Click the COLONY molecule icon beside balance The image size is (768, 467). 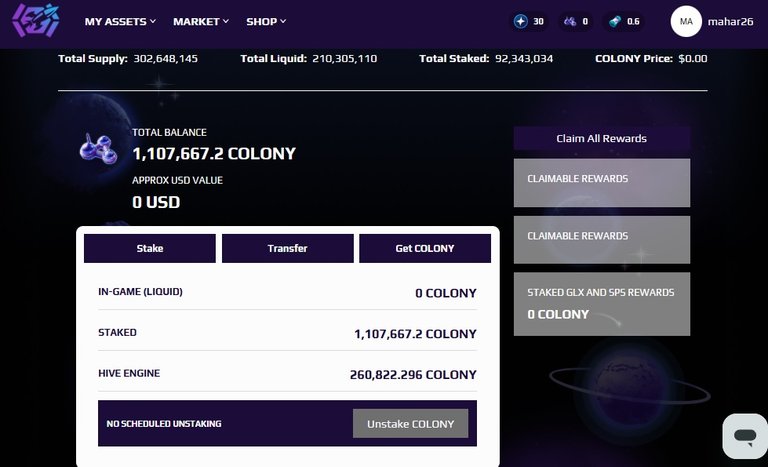point(98,148)
